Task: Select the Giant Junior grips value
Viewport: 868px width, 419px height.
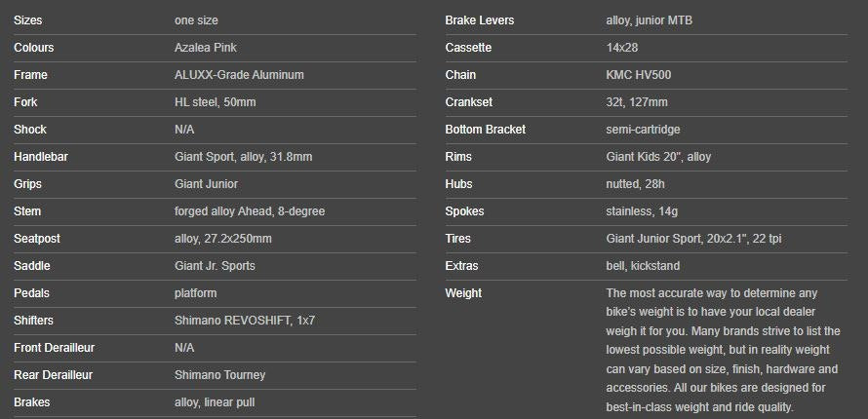Action: click(x=206, y=184)
